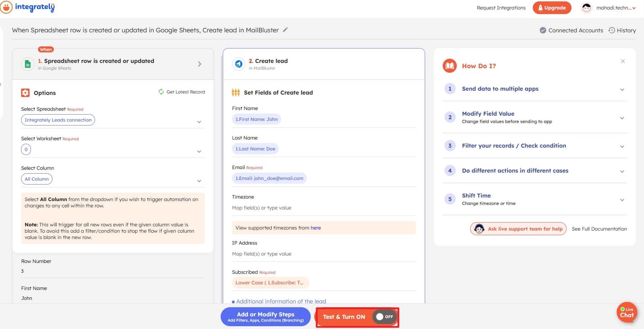Screen dimensions: 644x329
Task: Open History via the clock icon
Action: tap(612, 30)
